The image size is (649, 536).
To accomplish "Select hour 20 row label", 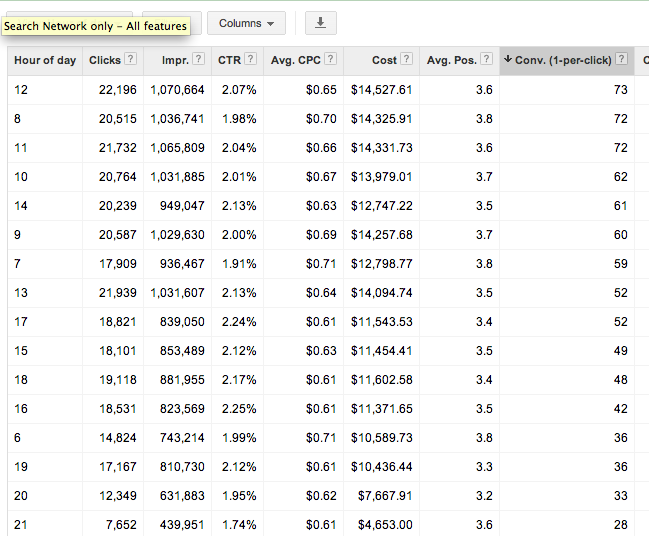I will point(21,495).
